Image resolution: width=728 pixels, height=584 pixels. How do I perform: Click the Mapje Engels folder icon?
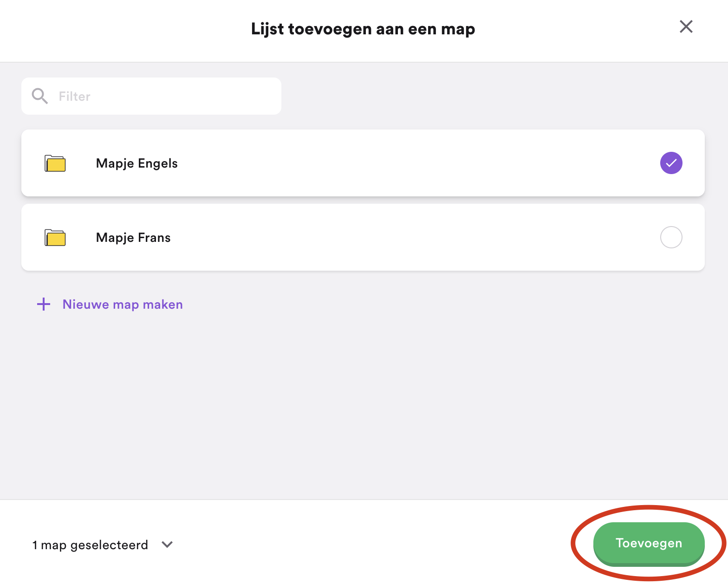click(x=55, y=163)
